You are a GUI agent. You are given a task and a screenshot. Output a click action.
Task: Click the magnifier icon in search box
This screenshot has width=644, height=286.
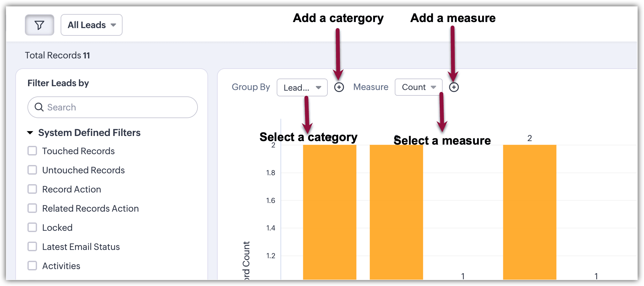pyautogui.click(x=39, y=107)
